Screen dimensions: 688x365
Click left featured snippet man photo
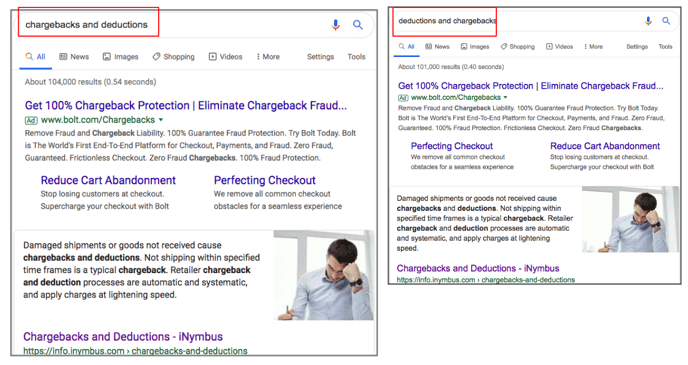[x=323, y=275]
